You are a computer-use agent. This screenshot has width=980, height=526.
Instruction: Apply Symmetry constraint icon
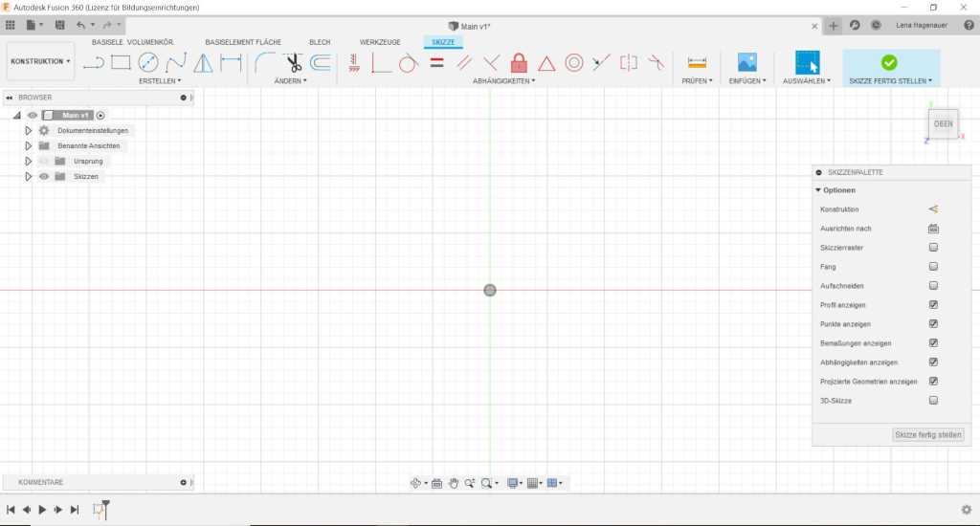[629, 62]
